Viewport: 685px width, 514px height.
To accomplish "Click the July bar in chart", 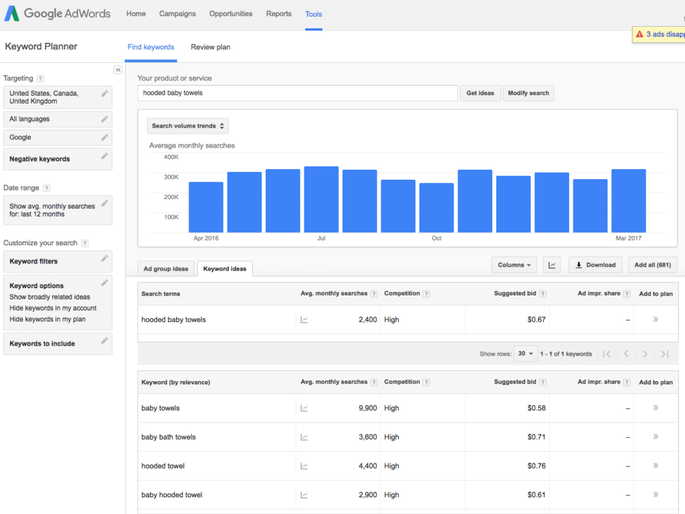I will [x=321, y=200].
